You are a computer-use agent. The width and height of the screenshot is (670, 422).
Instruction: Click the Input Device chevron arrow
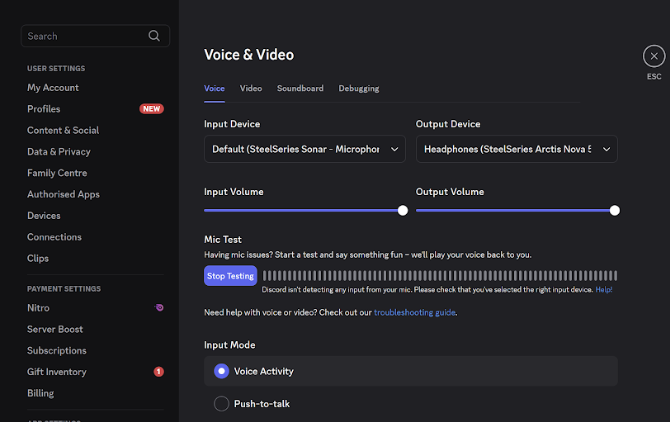[x=394, y=149]
